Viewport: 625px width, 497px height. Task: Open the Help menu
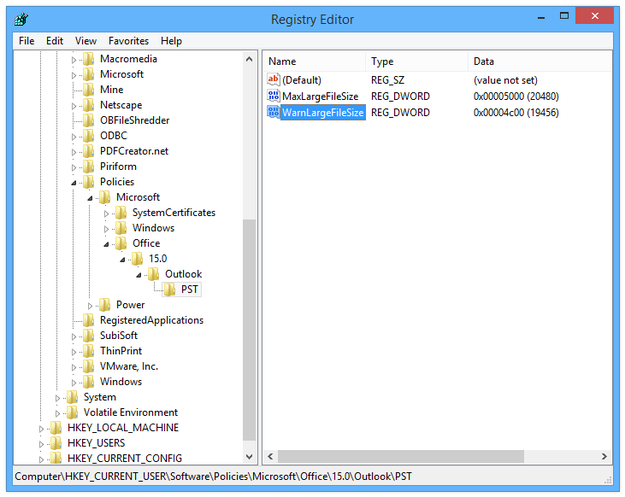(171, 41)
